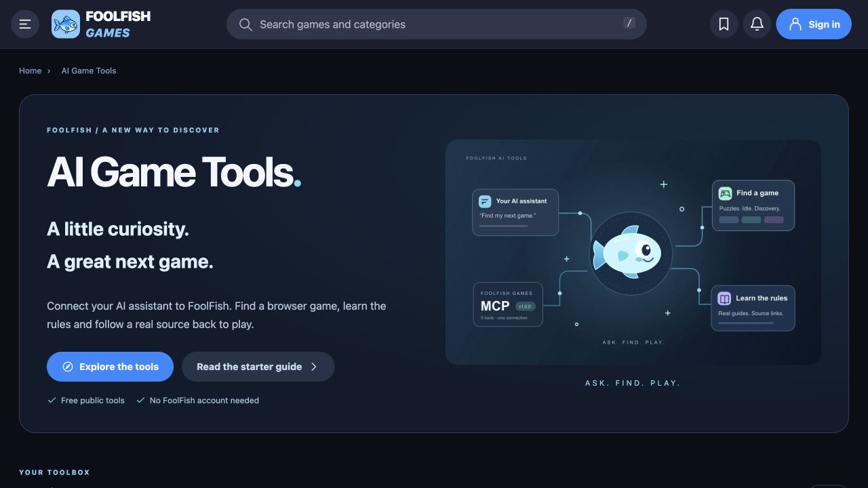Click AI Game Tools breadcrumb

89,70
